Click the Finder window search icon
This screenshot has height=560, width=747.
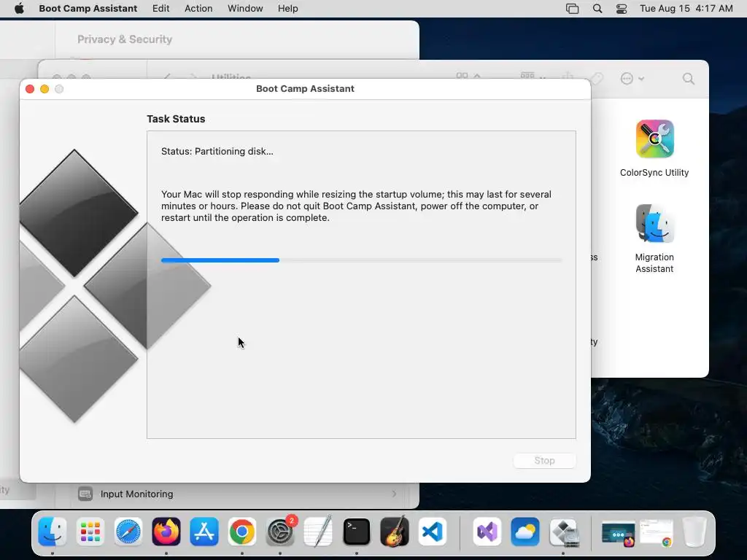(688, 79)
